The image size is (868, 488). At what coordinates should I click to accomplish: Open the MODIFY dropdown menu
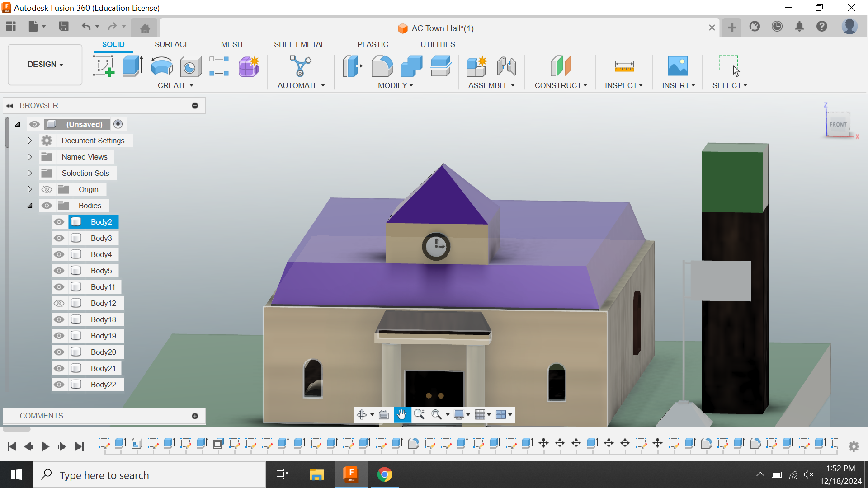[396, 85]
